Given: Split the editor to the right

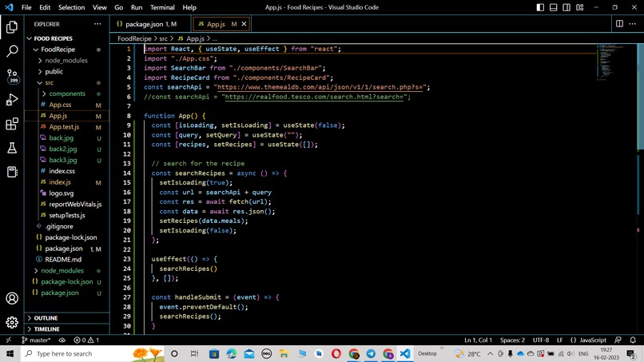Looking at the screenshot, I should click(x=619, y=24).
